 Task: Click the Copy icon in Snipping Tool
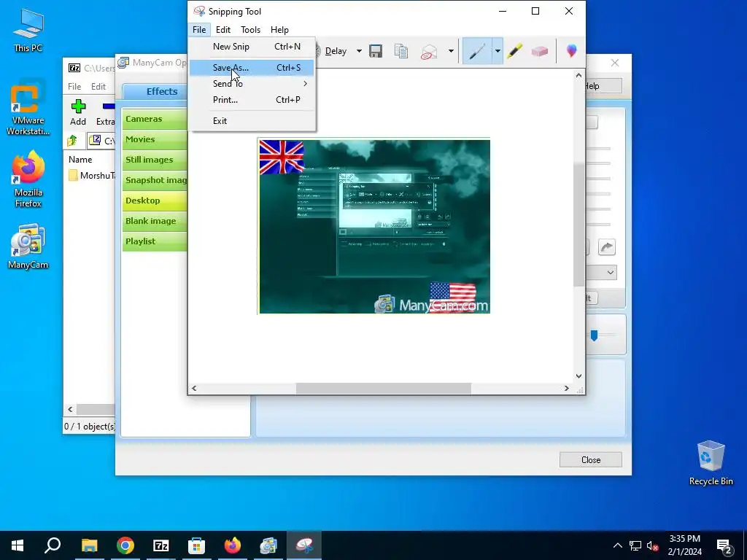click(x=401, y=51)
